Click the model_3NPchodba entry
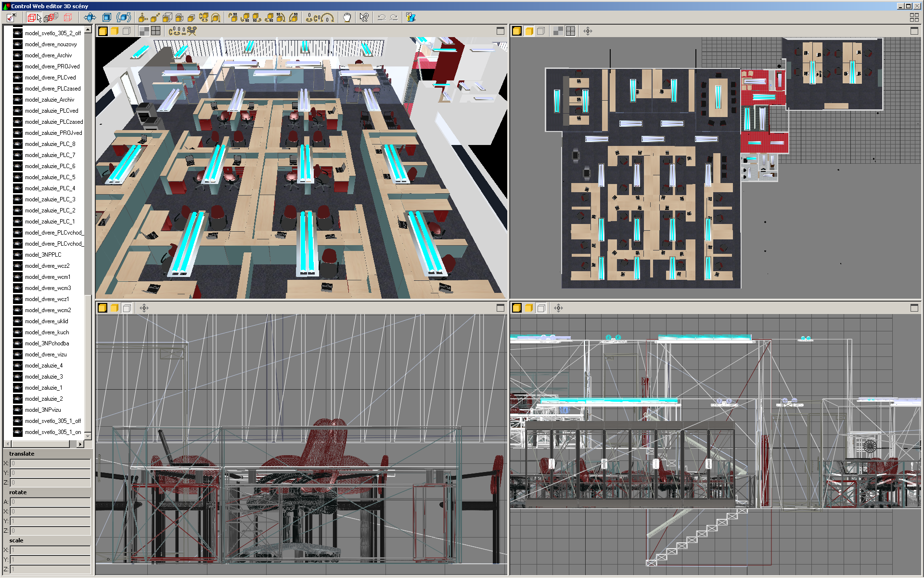924x578 pixels. point(47,343)
